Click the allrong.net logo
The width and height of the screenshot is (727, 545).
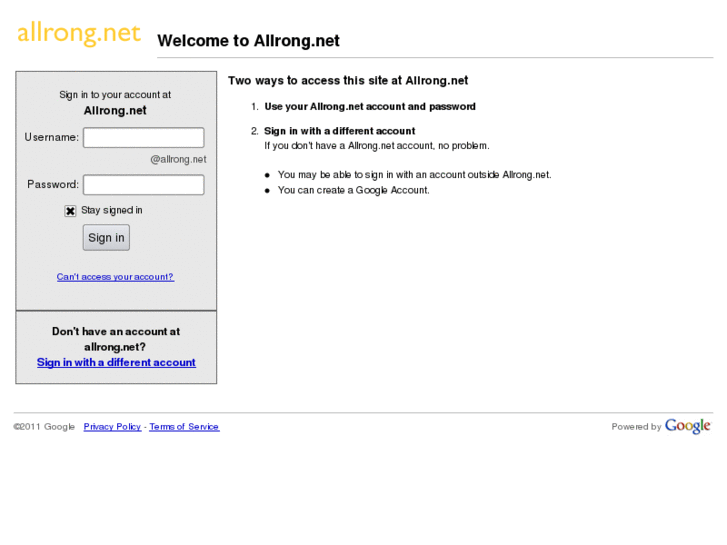pyautogui.click(x=79, y=33)
